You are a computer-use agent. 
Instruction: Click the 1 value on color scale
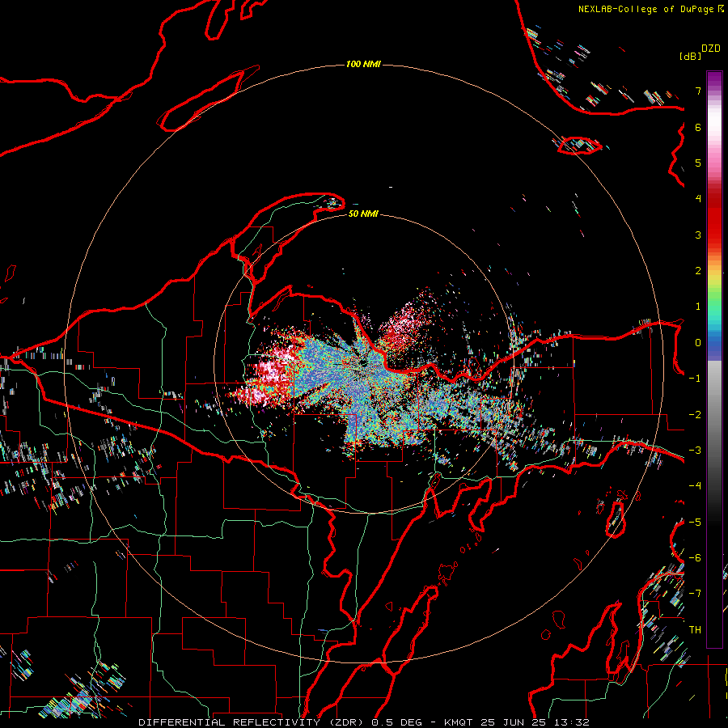pos(698,307)
